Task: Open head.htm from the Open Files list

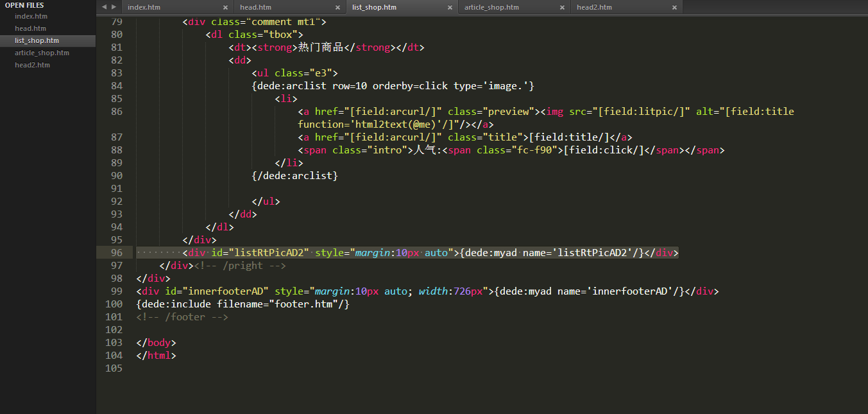Action: [30, 28]
